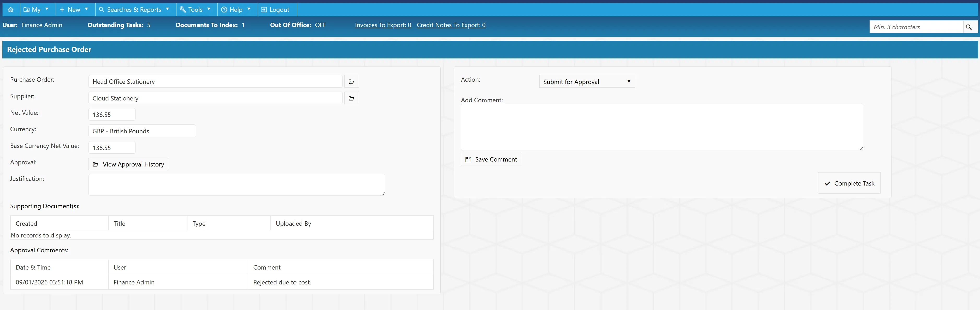Open the folder icon next to Purchase Order field
980x310 pixels.
point(351,81)
